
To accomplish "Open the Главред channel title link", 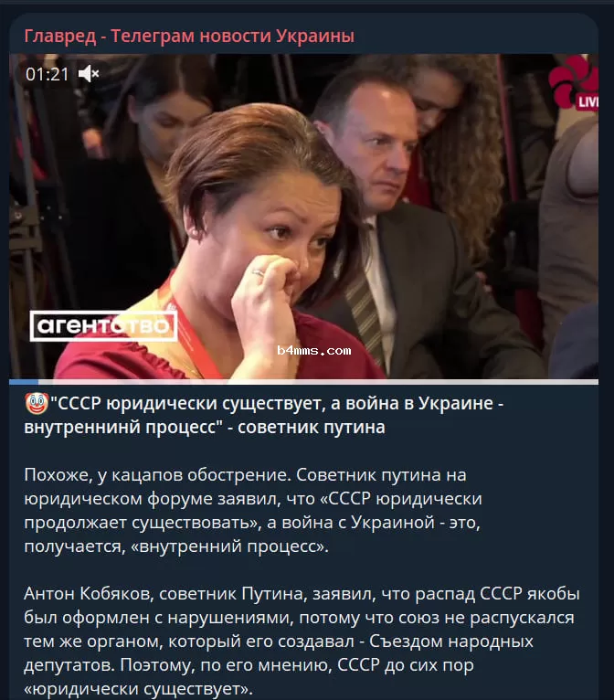I will (189, 36).
